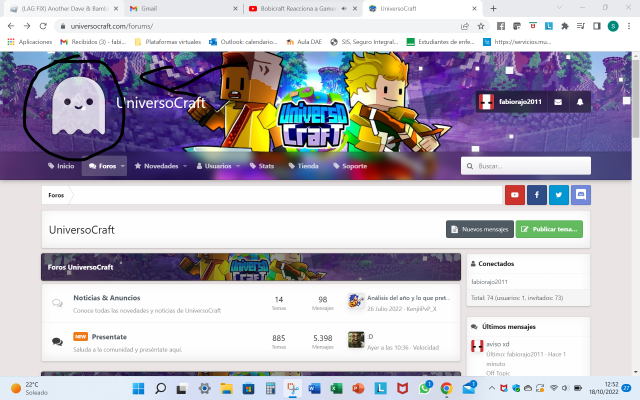The width and height of the screenshot is (640, 400).
Task: Open the alerts bell icon in user bar
Action: coord(580,102)
